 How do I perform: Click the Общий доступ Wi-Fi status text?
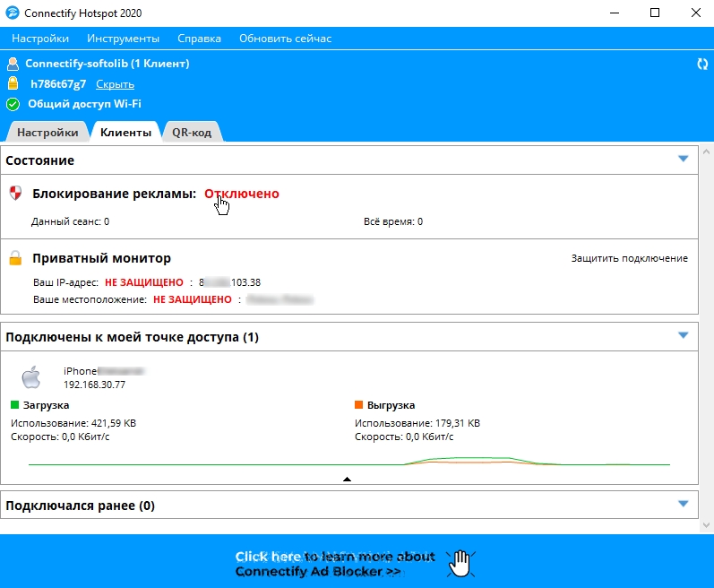tap(85, 104)
